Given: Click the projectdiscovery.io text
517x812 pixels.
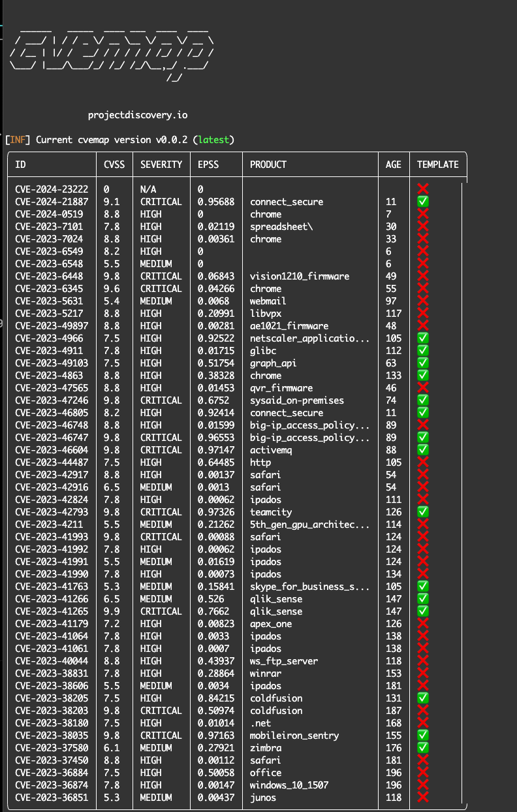Looking at the screenshot, I should (x=138, y=115).
